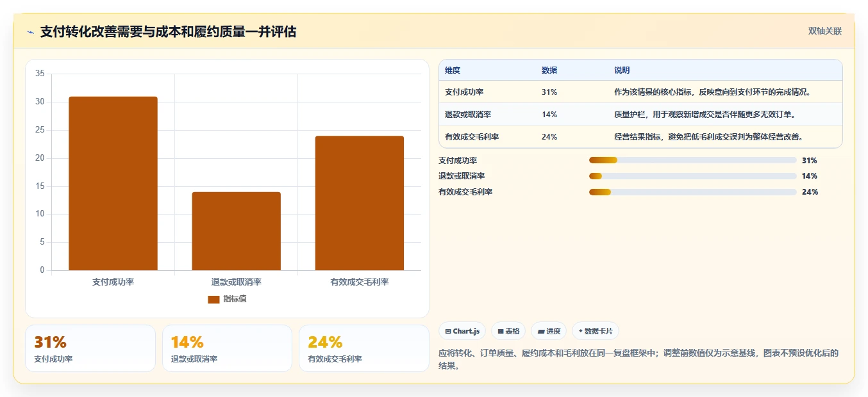
Task: Click the 24% label after the progress bar
Action: point(810,192)
